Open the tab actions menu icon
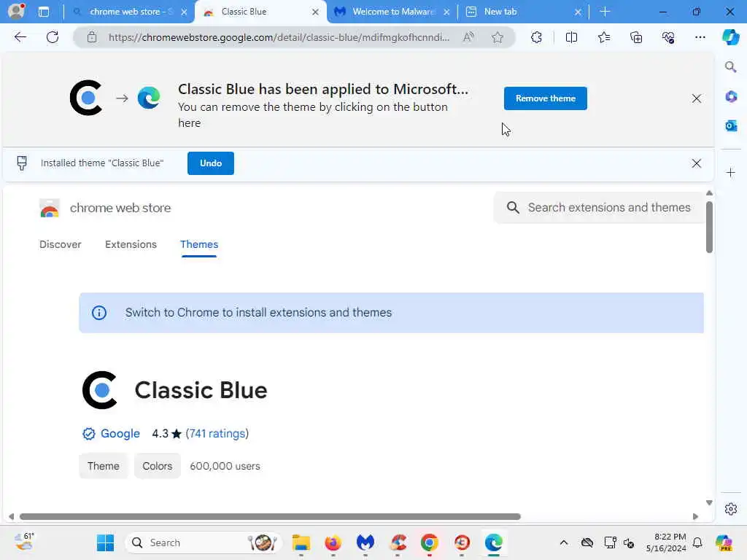Image resolution: width=747 pixels, height=560 pixels. click(44, 12)
